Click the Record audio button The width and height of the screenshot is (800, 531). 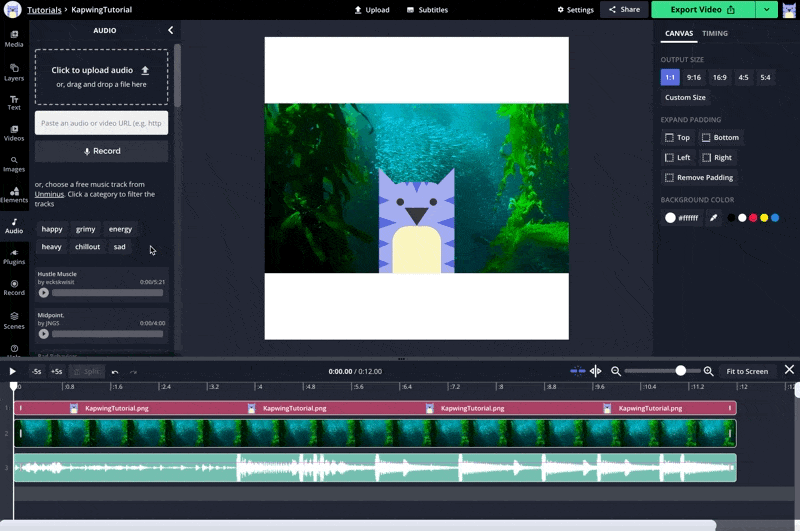pos(102,151)
